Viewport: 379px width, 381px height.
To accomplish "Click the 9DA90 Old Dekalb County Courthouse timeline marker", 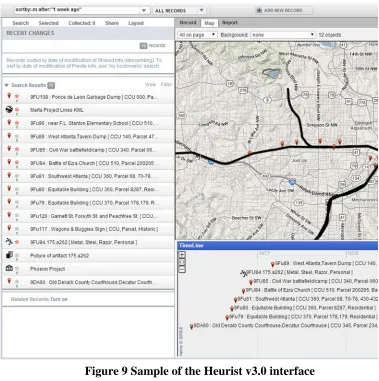I will click(191, 327).
